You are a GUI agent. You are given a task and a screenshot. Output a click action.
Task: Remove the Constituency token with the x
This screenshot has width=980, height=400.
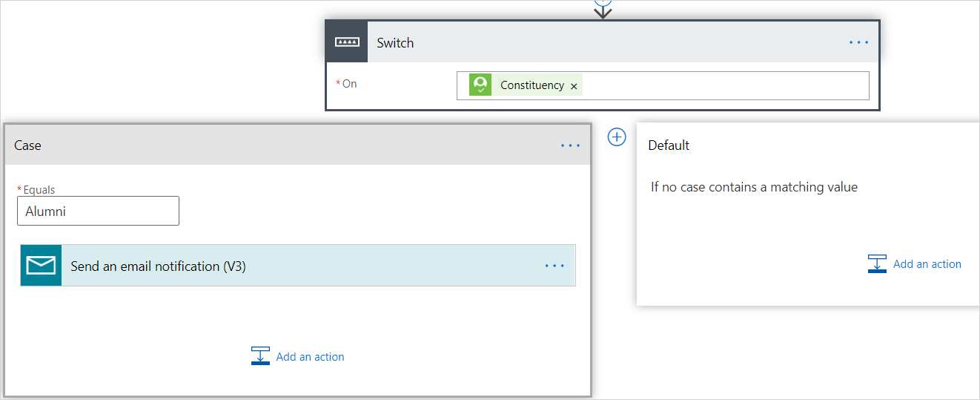coord(574,86)
